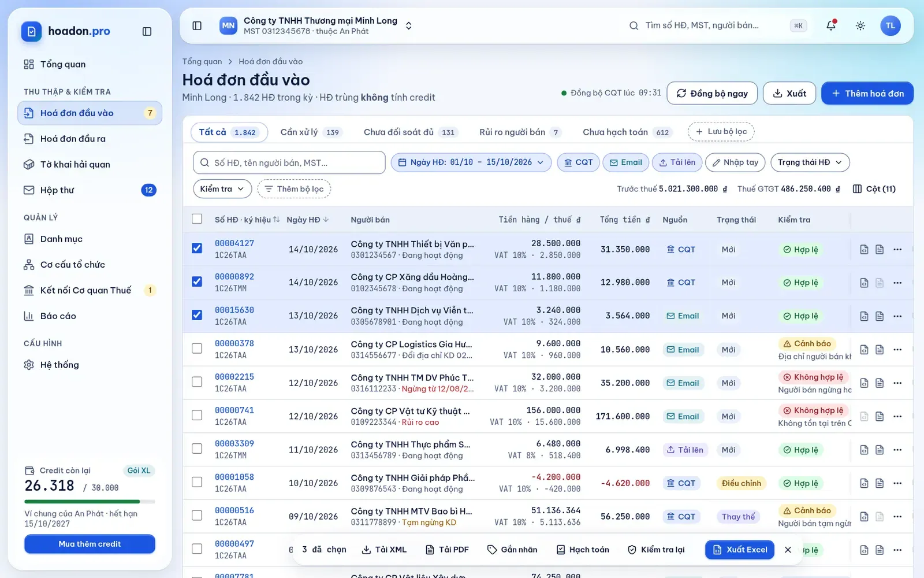The height and width of the screenshot is (578, 924).
Task: Open PDF document icon for invoice 00015630
Action: coord(880,316)
